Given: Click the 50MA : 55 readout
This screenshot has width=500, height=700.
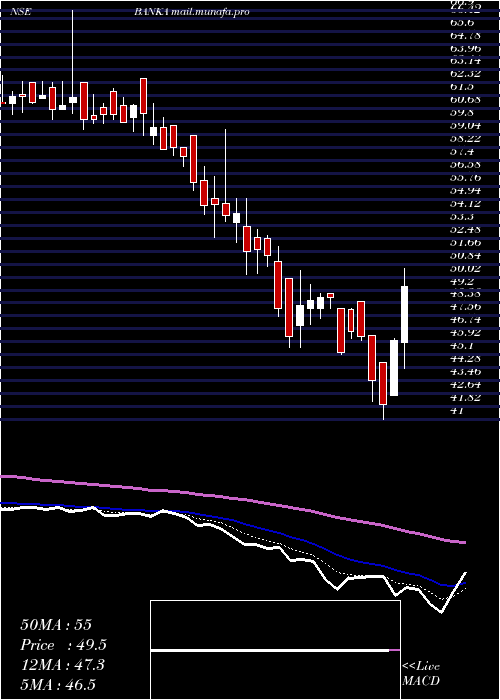Looking at the screenshot, I should [x=56, y=625].
